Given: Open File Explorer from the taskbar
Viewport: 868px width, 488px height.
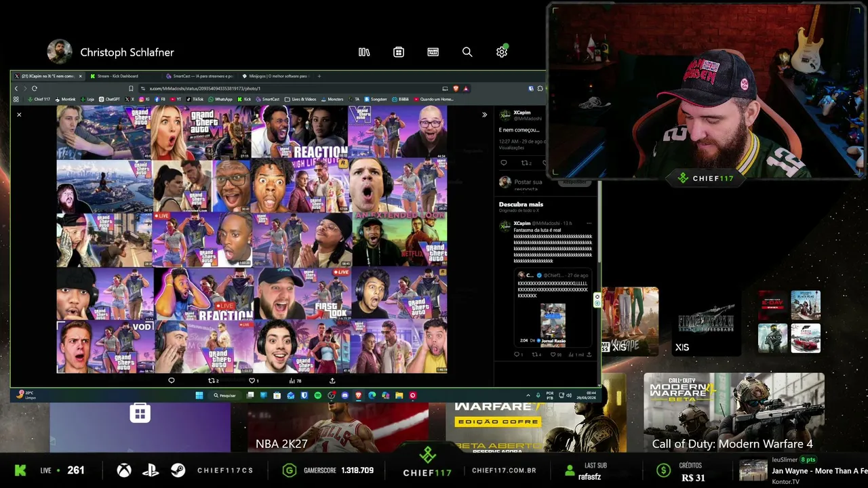Looking at the screenshot, I should tap(399, 395).
